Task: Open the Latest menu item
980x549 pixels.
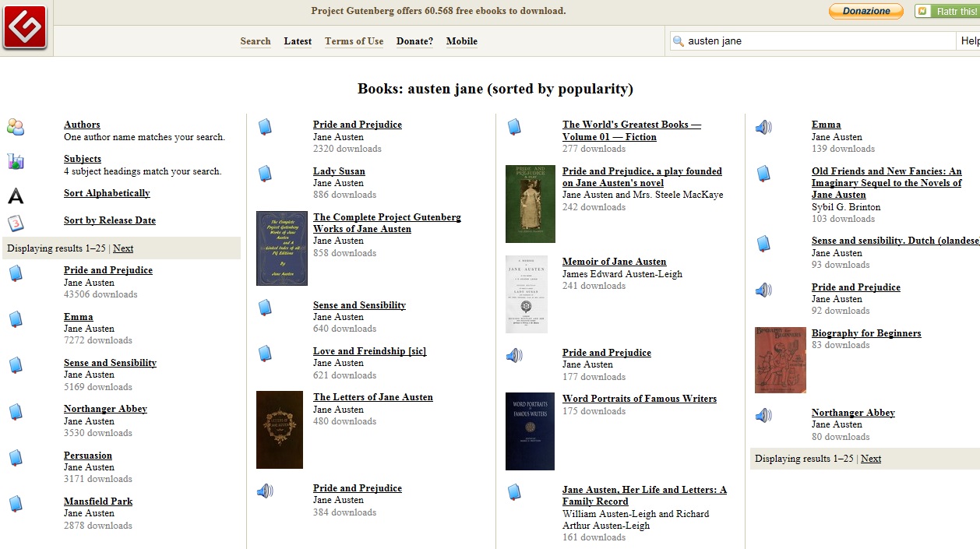Action: [298, 41]
